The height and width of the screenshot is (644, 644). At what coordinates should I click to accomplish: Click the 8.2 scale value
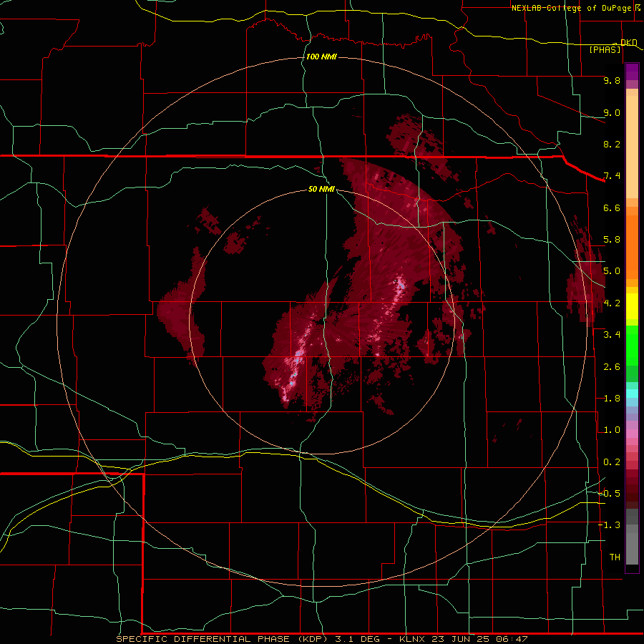click(x=612, y=144)
